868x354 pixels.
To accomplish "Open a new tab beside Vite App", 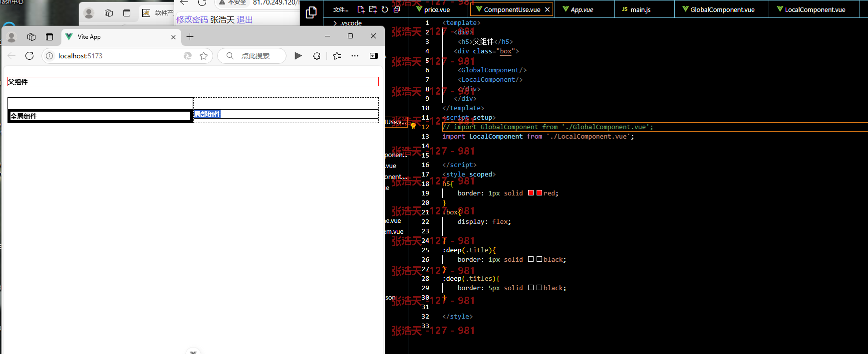I will pos(190,36).
